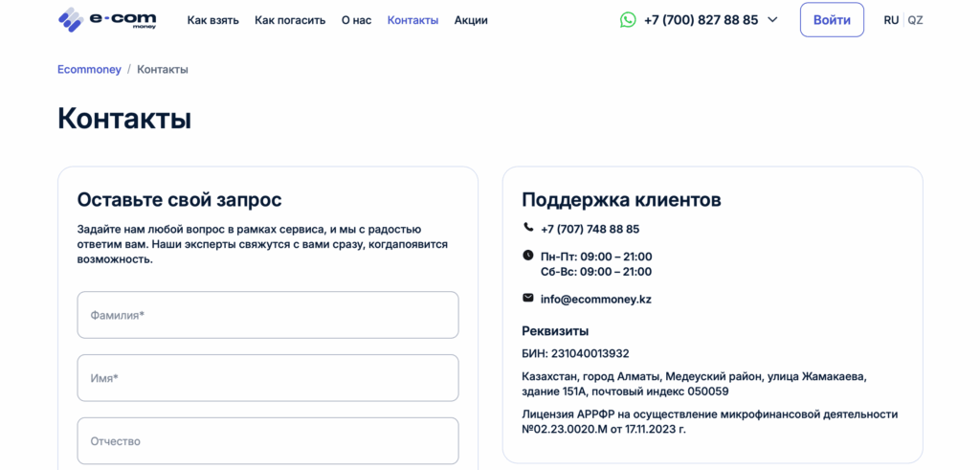Click the envelope icon beside email
Image resolution: width=980 pixels, height=470 pixels.
pyautogui.click(x=528, y=298)
